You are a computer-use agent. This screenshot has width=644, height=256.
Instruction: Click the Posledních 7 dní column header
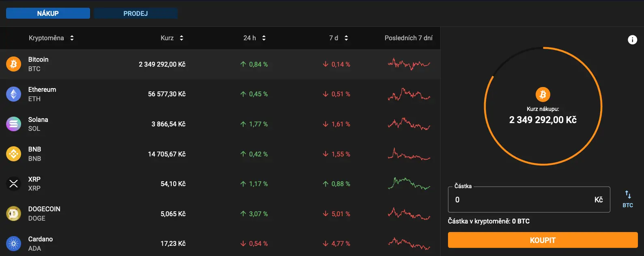tap(409, 38)
